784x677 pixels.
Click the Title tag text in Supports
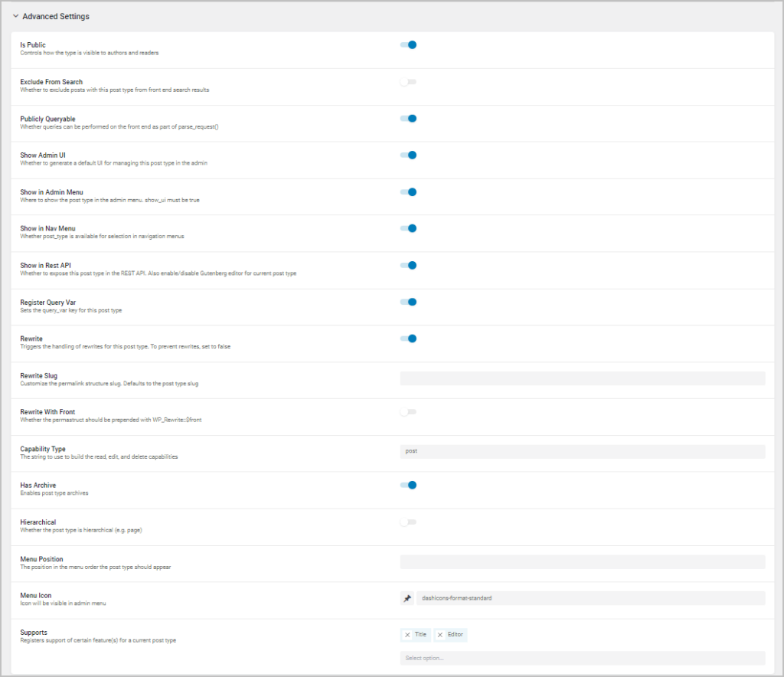pyautogui.click(x=420, y=635)
